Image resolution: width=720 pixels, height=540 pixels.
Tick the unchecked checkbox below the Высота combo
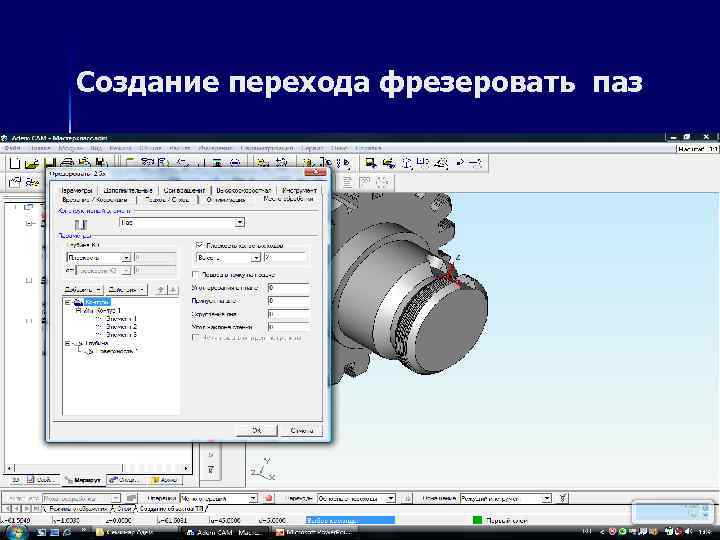(x=196, y=274)
